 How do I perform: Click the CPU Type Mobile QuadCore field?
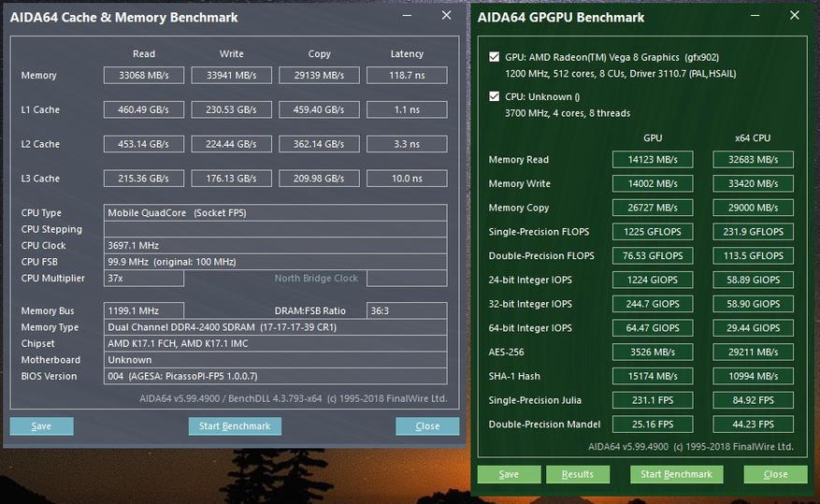point(275,212)
